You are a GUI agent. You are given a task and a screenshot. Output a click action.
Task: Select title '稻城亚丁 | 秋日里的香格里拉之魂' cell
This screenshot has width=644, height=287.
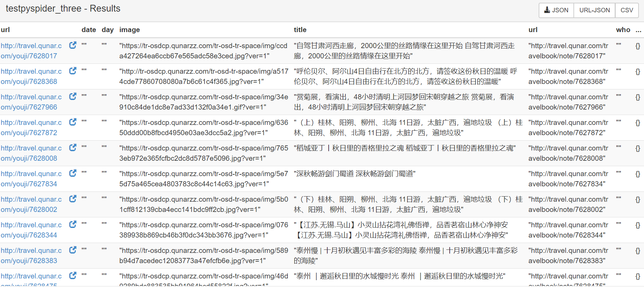(405, 148)
